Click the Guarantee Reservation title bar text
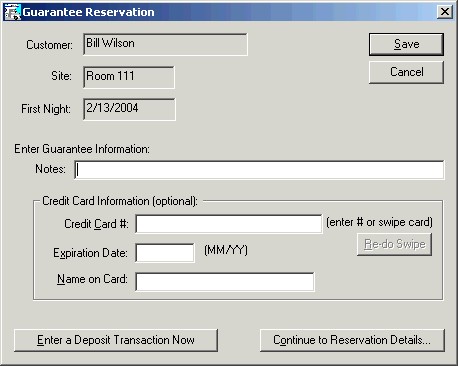This screenshot has width=458, height=366. click(88, 12)
